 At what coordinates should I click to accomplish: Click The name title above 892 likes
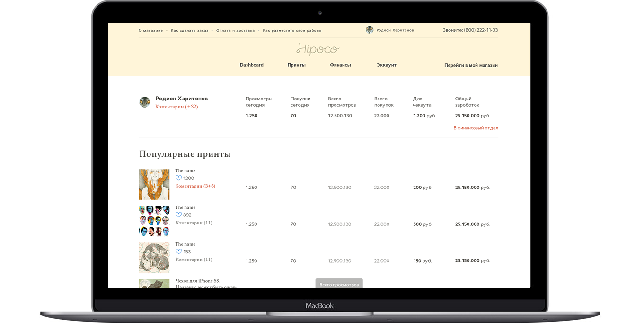coord(185,207)
